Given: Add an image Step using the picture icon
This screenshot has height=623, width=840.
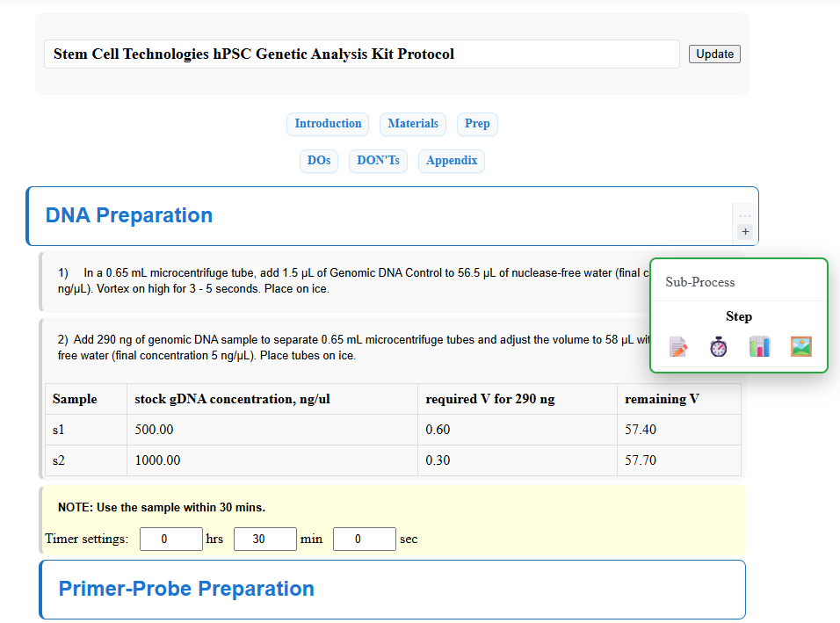Looking at the screenshot, I should [800, 346].
